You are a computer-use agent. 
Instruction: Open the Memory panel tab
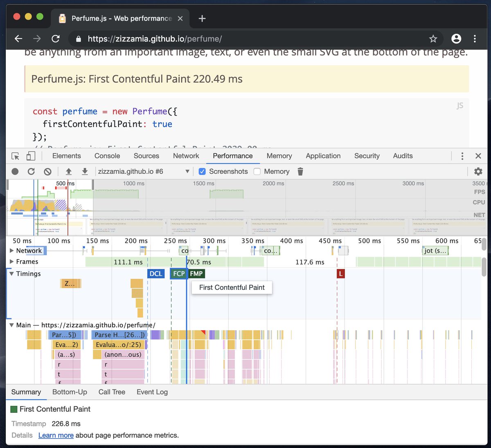pos(279,156)
